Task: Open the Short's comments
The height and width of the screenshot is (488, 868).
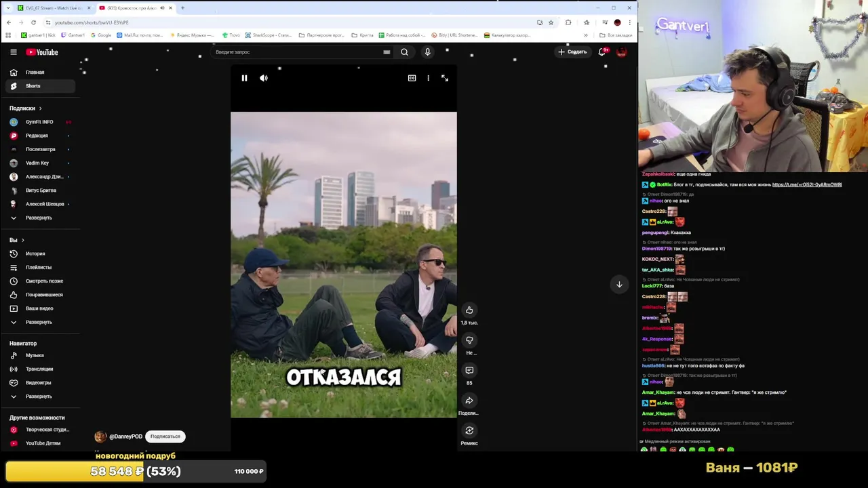Action: (x=469, y=370)
